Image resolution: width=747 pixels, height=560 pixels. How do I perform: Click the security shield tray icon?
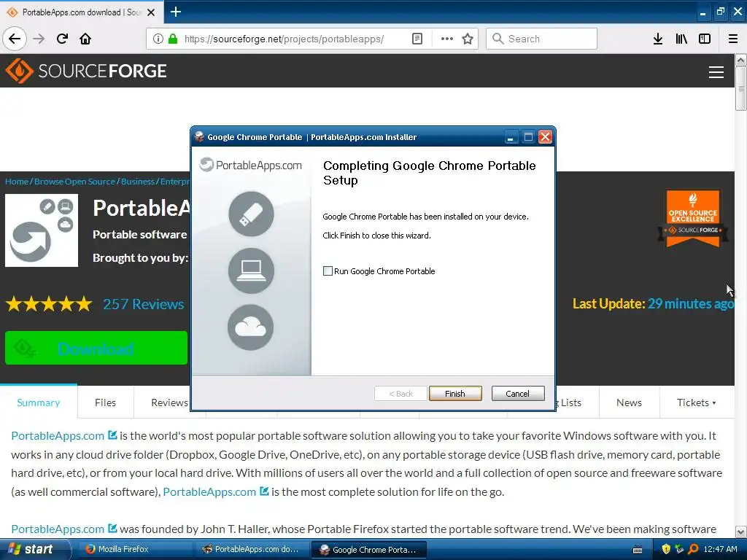pyautogui.click(x=666, y=549)
